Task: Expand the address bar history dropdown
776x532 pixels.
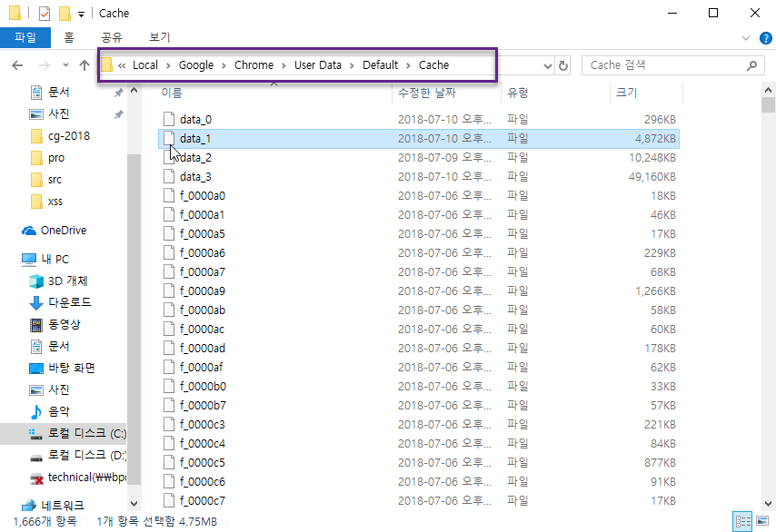Action: pos(547,65)
